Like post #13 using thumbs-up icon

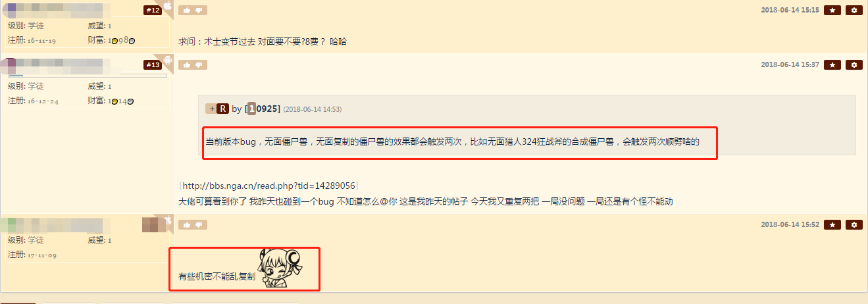[x=186, y=65]
